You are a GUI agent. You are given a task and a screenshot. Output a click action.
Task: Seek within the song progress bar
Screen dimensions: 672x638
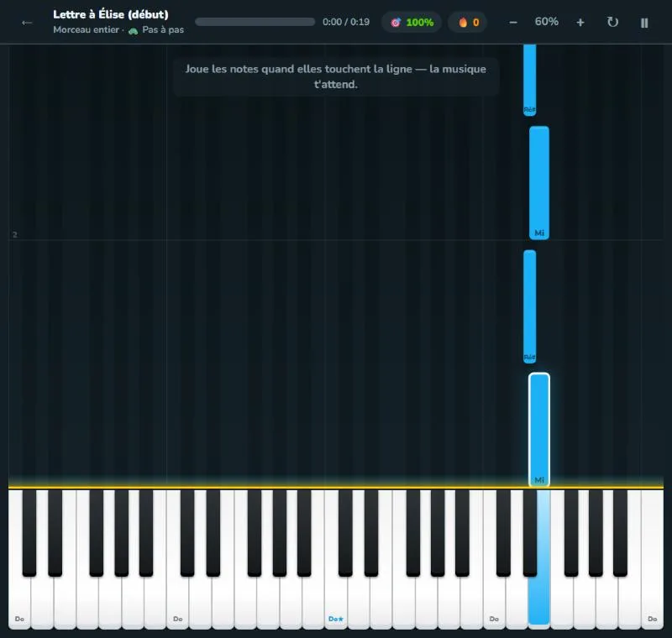(255, 22)
